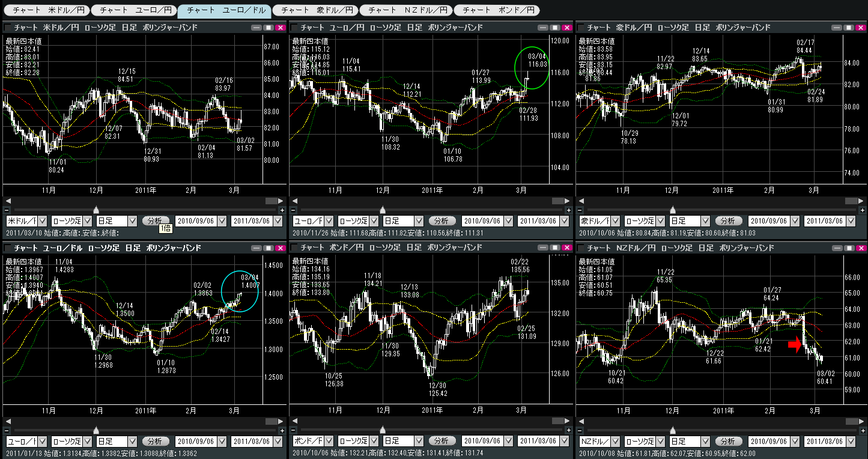Open end date dropdown in ポンド/円 panel
Image resolution: width=868 pixels, height=459 pixels.
coord(564,442)
